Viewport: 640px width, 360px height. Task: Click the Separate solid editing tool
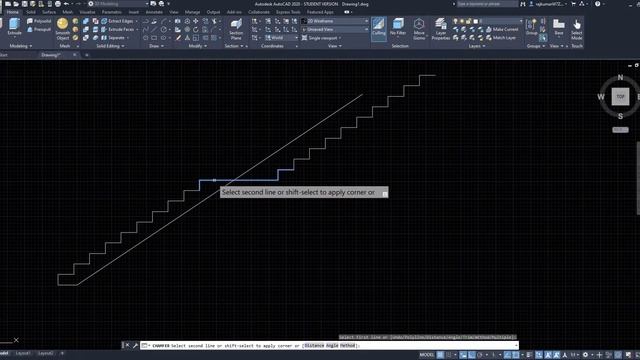tap(114, 38)
